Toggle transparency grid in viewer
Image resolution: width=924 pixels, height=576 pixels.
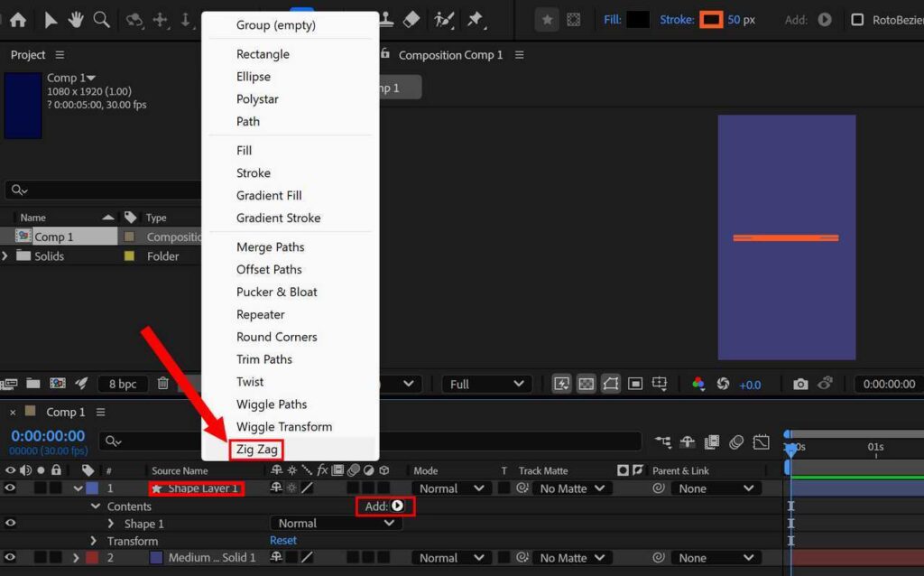(586, 384)
